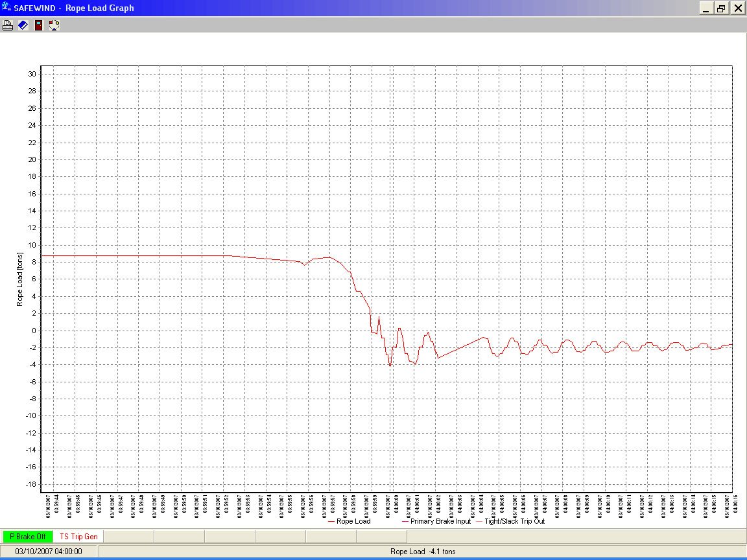747x560 pixels.
Task: Click the green P Brake Off indicator
Action: click(28, 537)
